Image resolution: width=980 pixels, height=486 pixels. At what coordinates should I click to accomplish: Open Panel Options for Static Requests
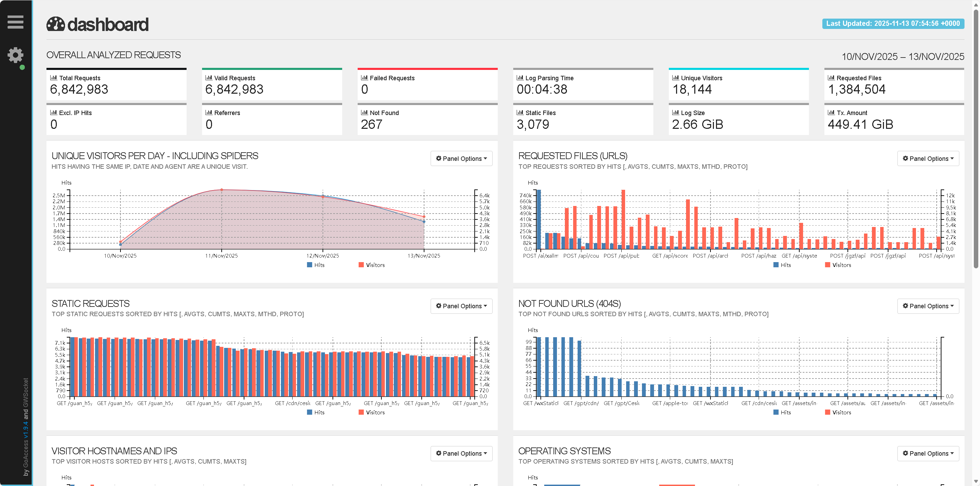[461, 306]
